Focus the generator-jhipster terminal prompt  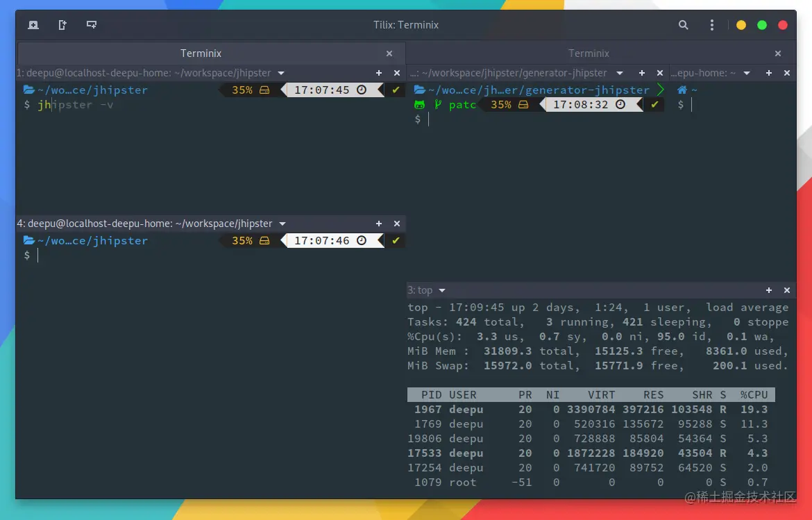(428, 119)
